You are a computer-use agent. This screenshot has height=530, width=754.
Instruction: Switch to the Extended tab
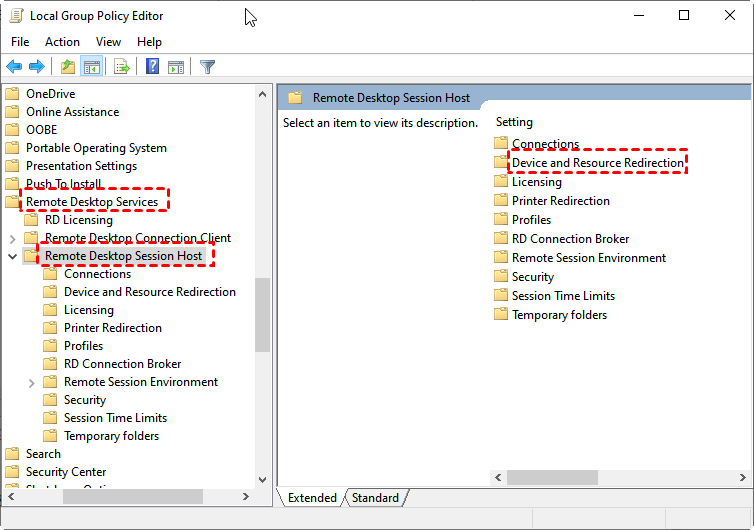point(312,497)
